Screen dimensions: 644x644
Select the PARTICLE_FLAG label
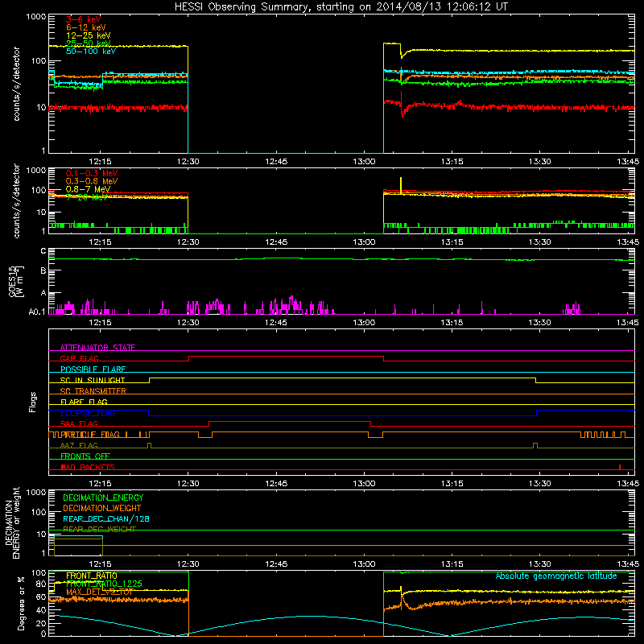(x=89, y=435)
